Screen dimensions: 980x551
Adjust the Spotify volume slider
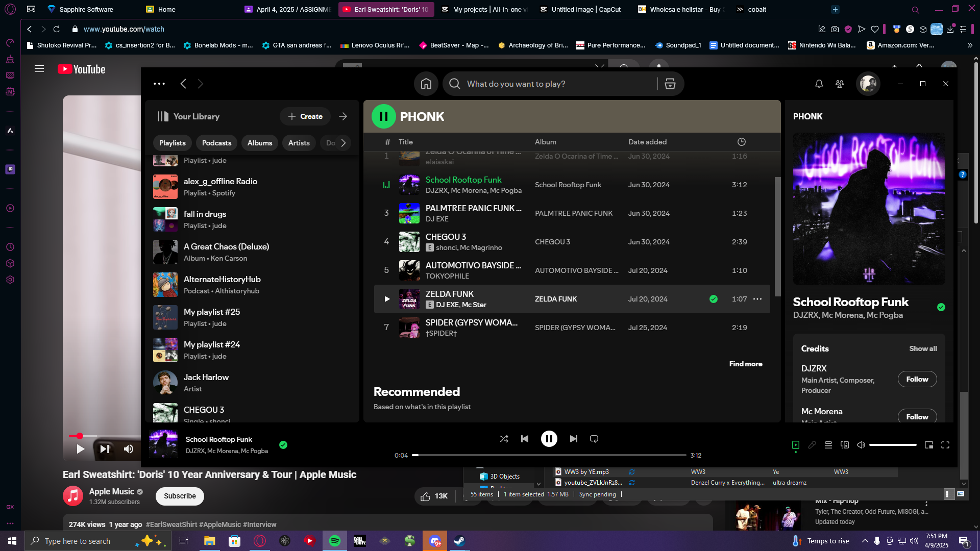pyautogui.click(x=893, y=445)
